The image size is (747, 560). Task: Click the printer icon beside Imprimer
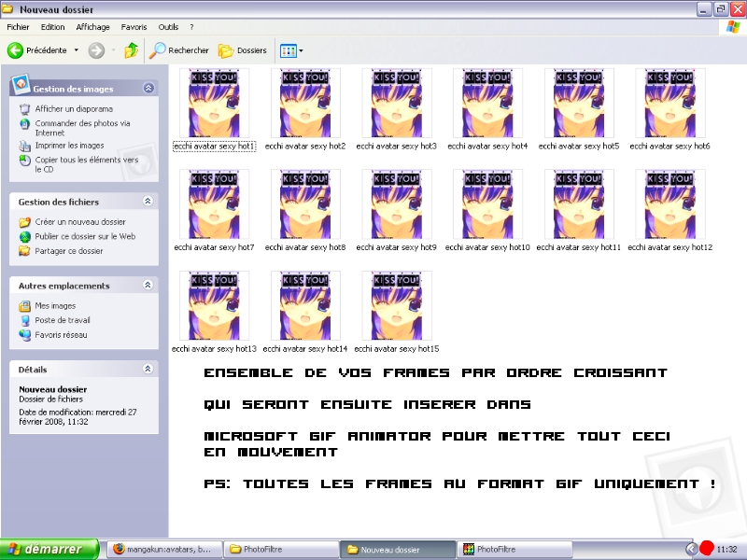[x=25, y=147]
